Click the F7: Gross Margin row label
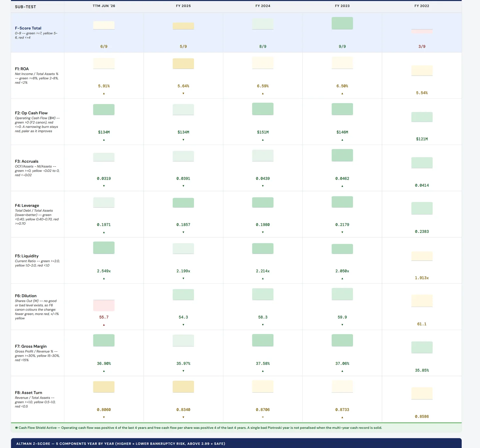The image size is (480, 448). [x=31, y=346]
